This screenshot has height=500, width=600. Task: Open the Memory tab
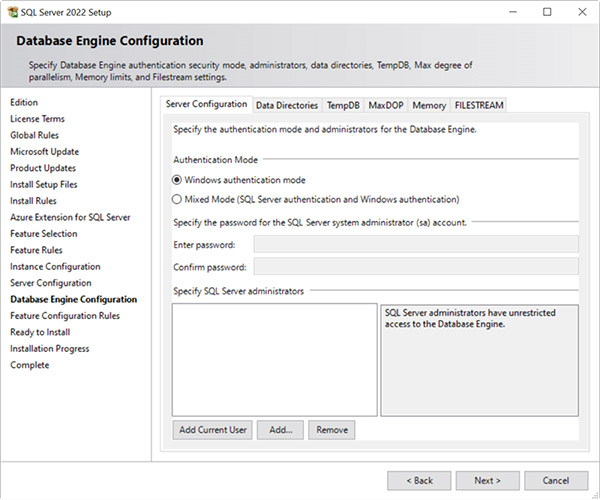click(x=429, y=105)
